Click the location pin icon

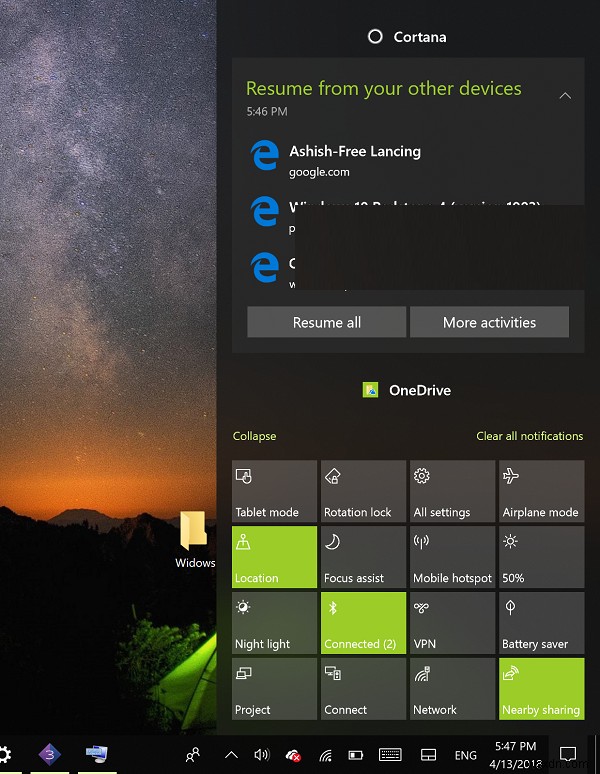click(243, 542)
